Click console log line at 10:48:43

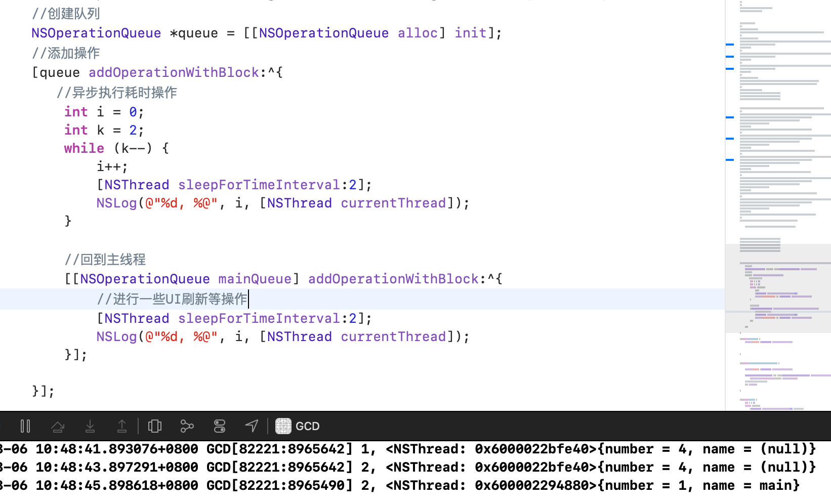(x=408, y=467)
